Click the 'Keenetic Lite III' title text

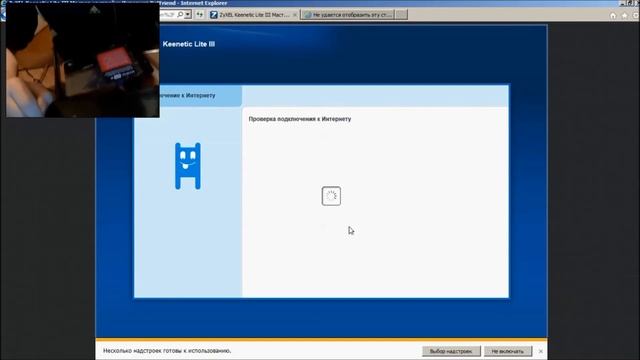pyautogui.click(x=189, y=44)
